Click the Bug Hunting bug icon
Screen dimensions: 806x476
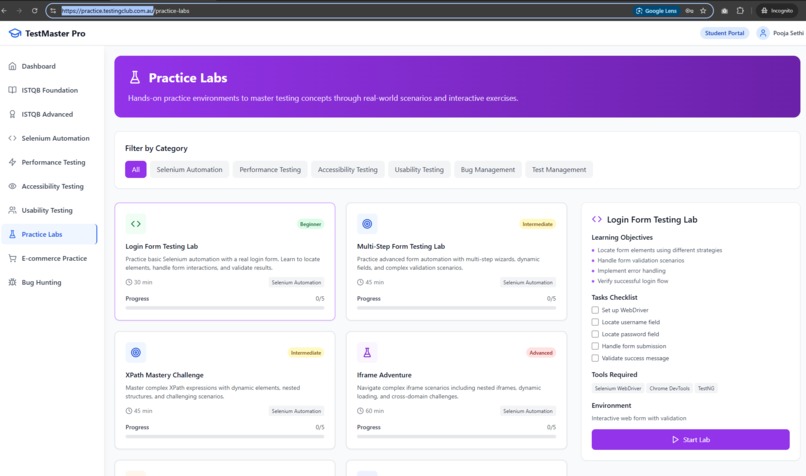click(12, 282)
